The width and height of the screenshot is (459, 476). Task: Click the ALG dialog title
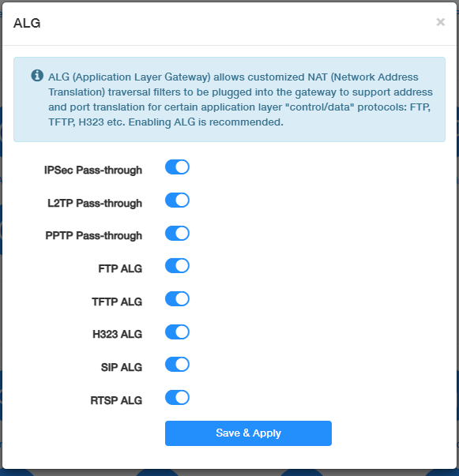(x=27, y=24)
